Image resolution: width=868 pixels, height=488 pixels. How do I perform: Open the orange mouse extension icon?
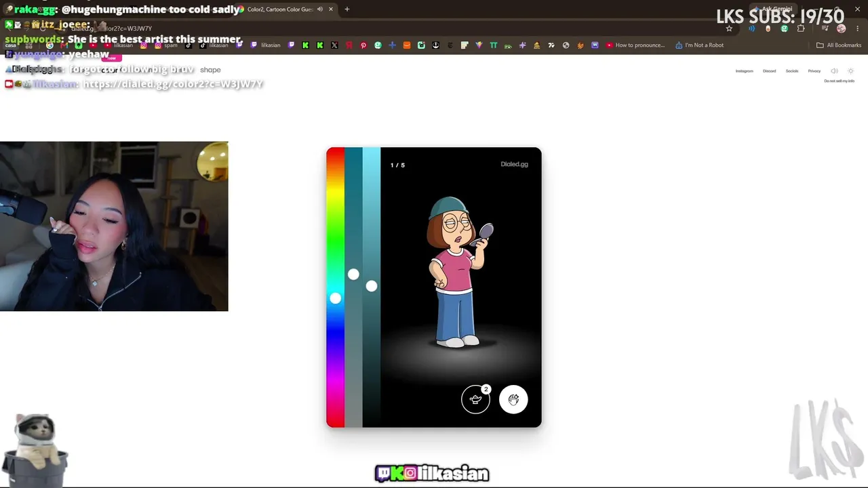pos(768,28)
